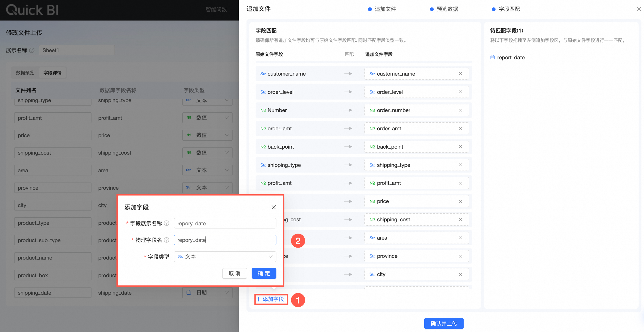644x332 pixels.
Task: Click the 取消 button in dialog
Action: (235, 273)
